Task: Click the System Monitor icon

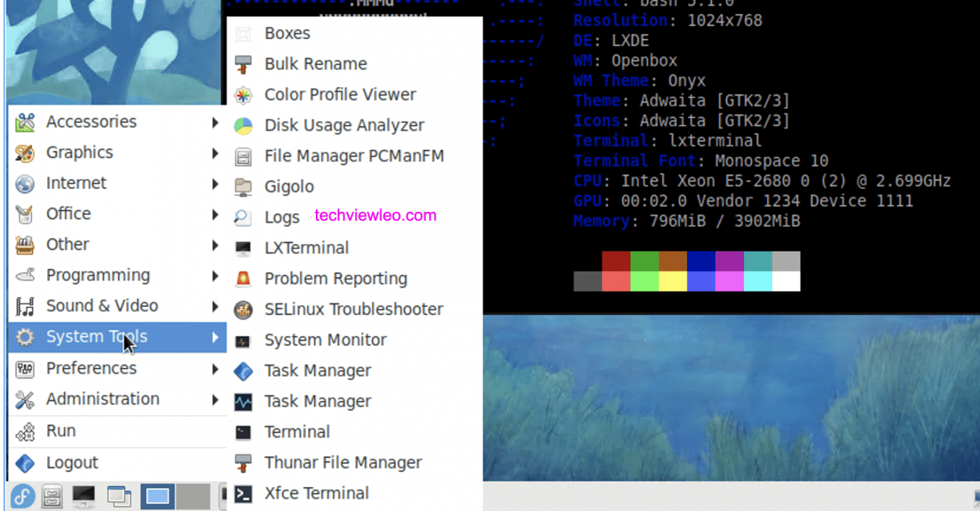Action: point(243,341)
